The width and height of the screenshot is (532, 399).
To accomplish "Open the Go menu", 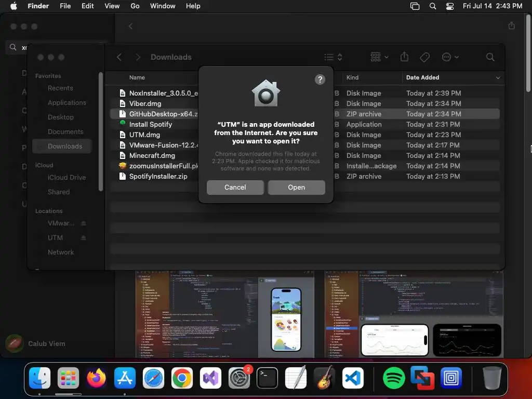I will [135, 6].
